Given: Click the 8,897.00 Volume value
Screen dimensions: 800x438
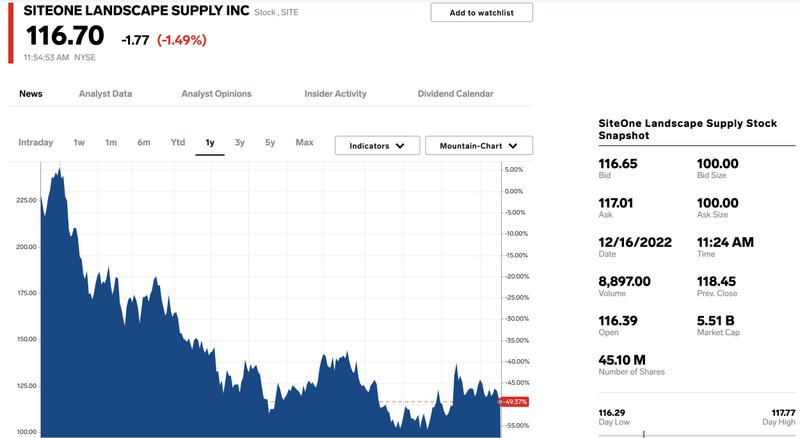Looking at the screenshot, I should (624, 281).
